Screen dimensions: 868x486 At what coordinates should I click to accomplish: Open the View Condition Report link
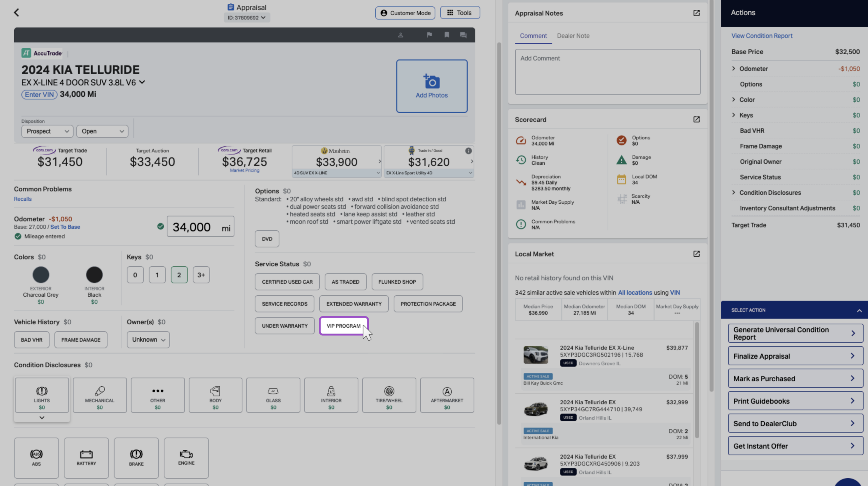click(x=762, y=36)
